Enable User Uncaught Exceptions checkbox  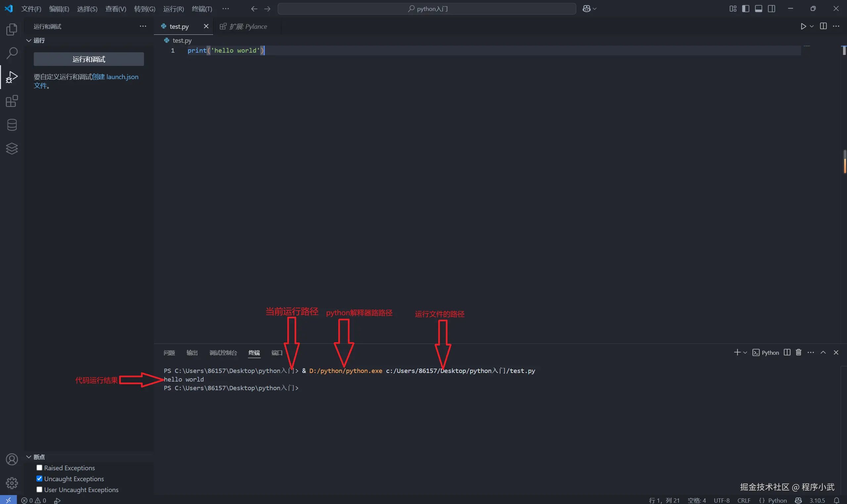pos(39,489)
